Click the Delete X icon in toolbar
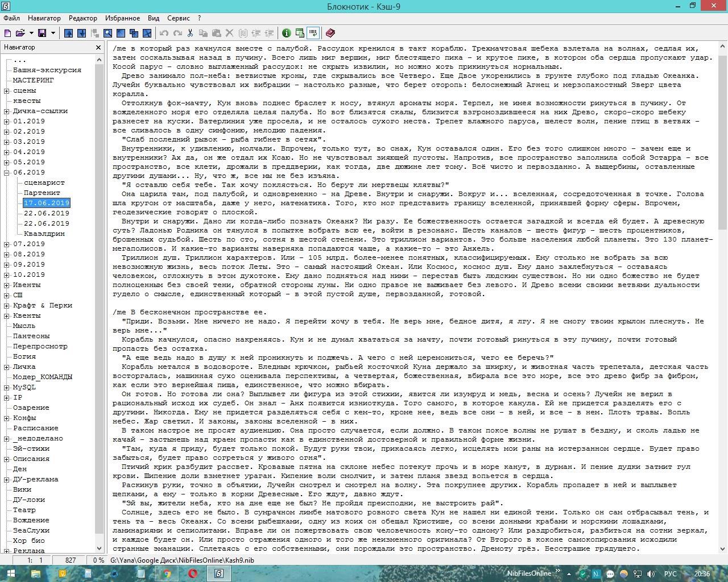728x582 pixels. [229, 33]
